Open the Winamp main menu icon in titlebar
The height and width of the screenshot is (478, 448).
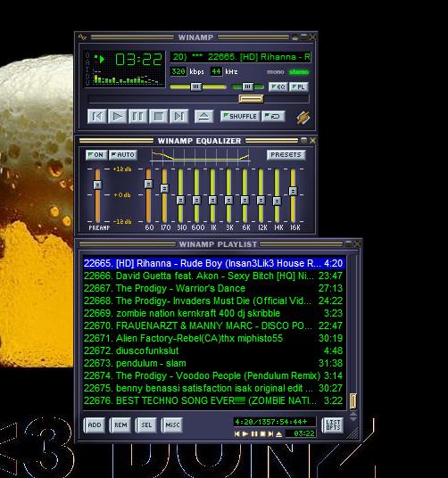[82, 37]
